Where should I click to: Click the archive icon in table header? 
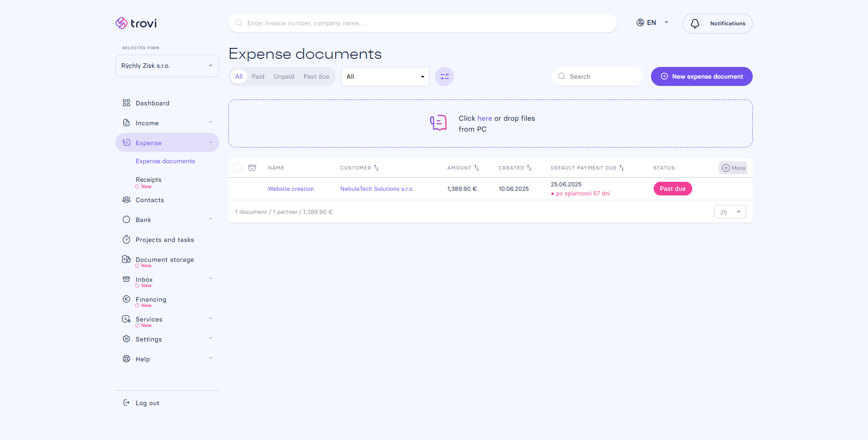(252, 168)
